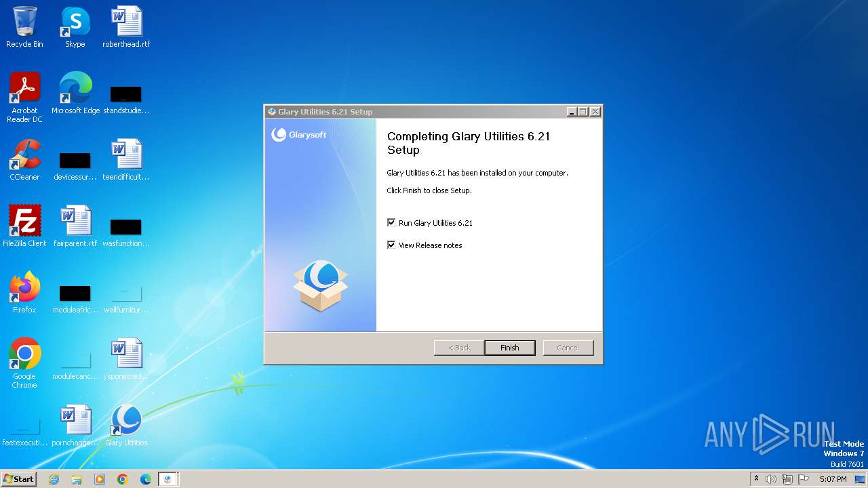Viewport: 868px width, 488px height.
Task: Click the setup window title icon
Action: [x=272, y=112]
